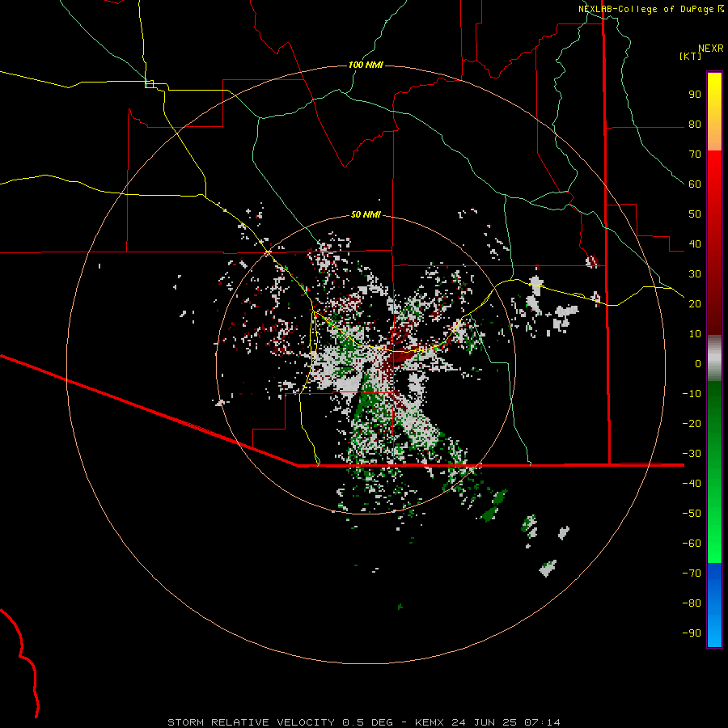The image size is (728, 728).
Task: Click the 24 JUN 25 date in caption
Action: point(485,722)
